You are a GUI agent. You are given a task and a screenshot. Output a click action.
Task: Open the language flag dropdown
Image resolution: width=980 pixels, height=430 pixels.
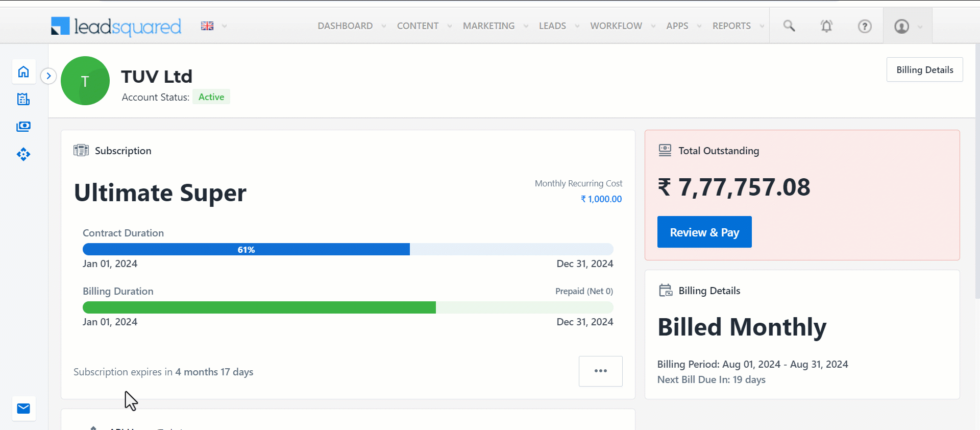213,26
